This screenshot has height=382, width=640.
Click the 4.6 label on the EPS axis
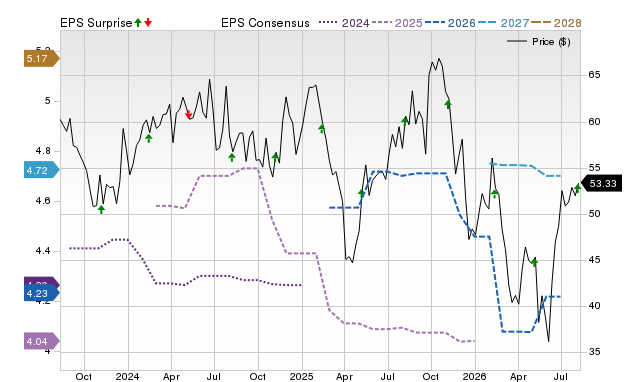tap(43, 201)
